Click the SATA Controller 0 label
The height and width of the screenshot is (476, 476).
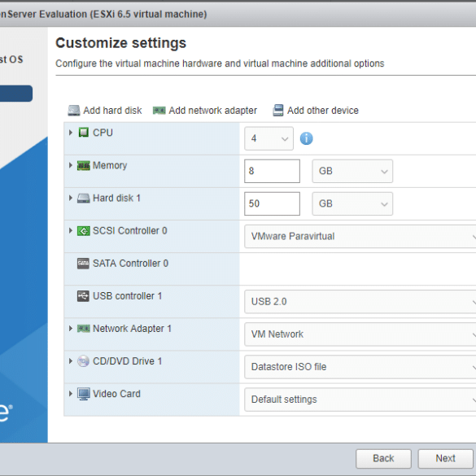(130, 264)
